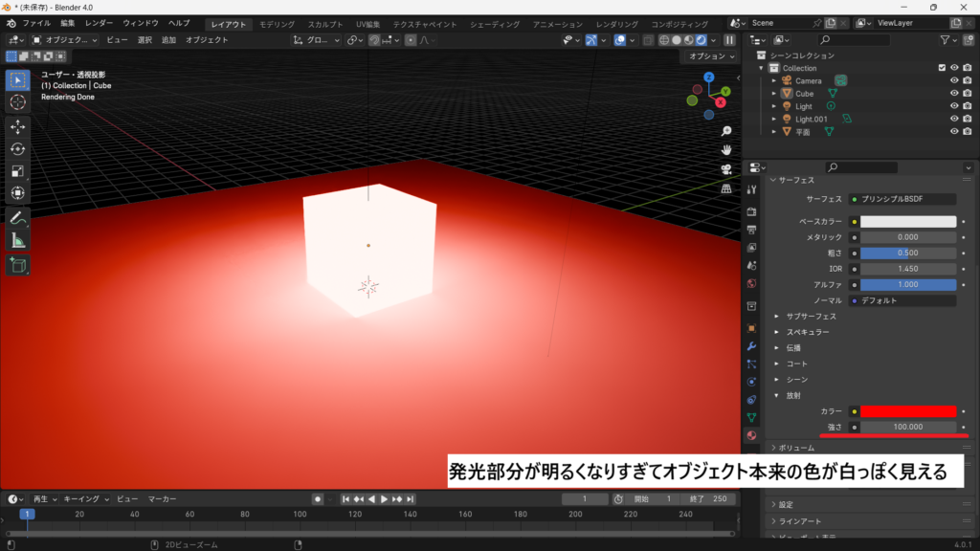
Task: Switch to モデリング workspace tab
Action: pyautogui.click(x=277, y=24)
